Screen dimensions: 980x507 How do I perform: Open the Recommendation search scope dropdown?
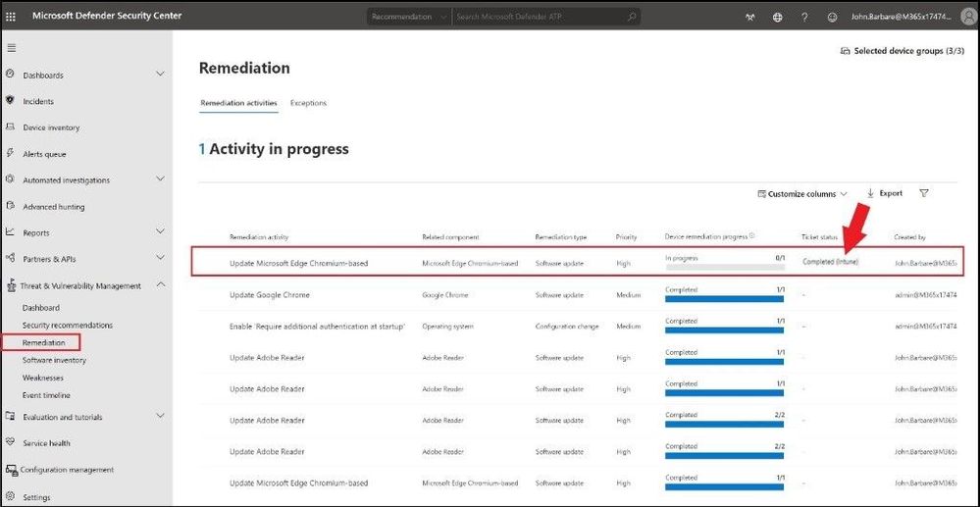tap(409, 17)
